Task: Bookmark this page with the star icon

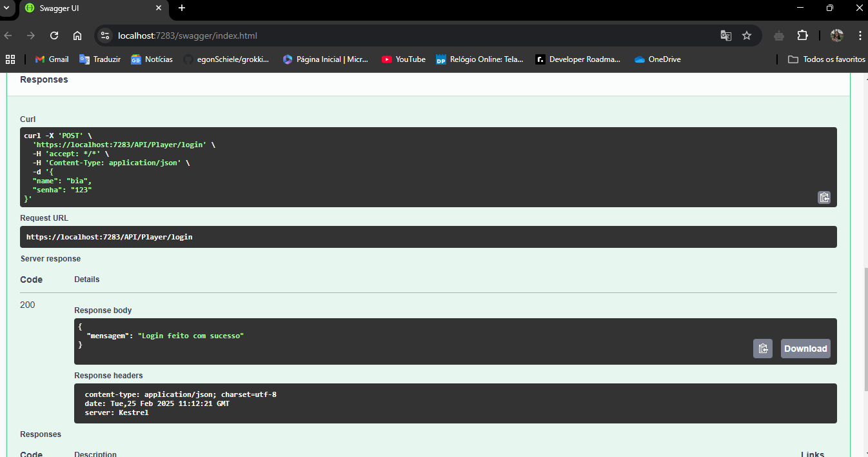Action: 747,36
